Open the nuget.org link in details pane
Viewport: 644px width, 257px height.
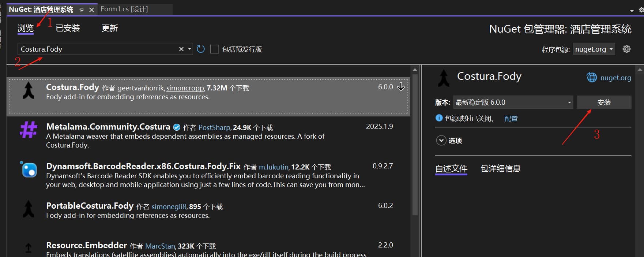616,78
